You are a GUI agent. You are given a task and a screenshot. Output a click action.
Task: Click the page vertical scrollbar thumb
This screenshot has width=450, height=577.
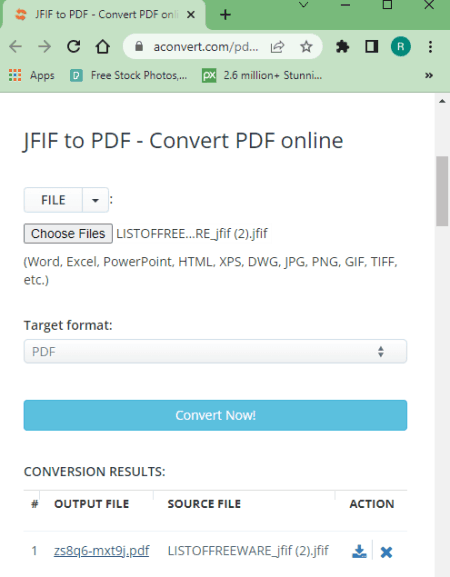pyautogui.click(x=442, y=191)
